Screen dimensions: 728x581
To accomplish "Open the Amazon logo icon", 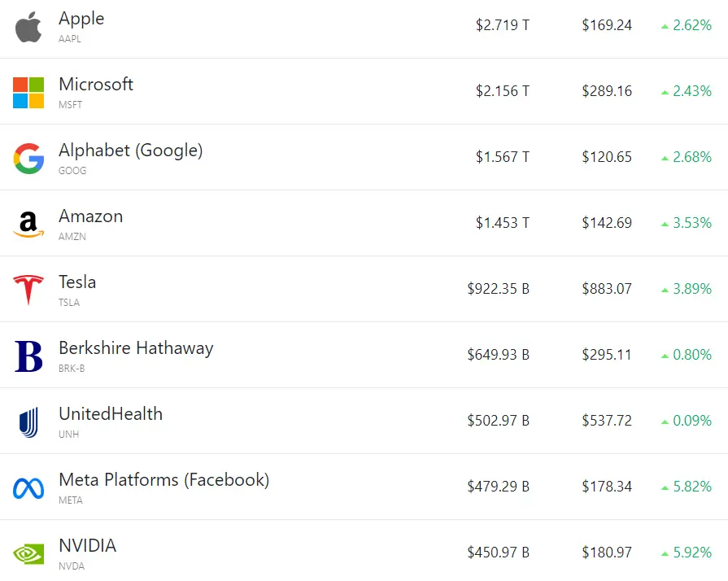I will coord(28,225).
